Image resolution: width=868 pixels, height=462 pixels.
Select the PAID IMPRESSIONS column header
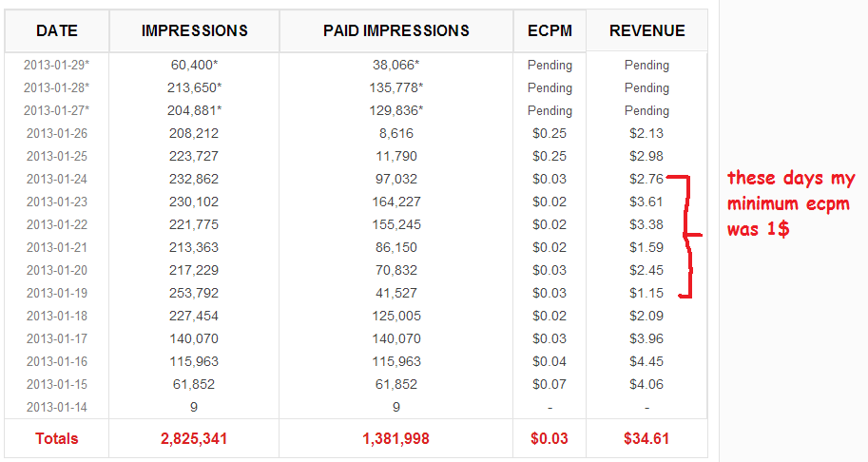point(395,30)
